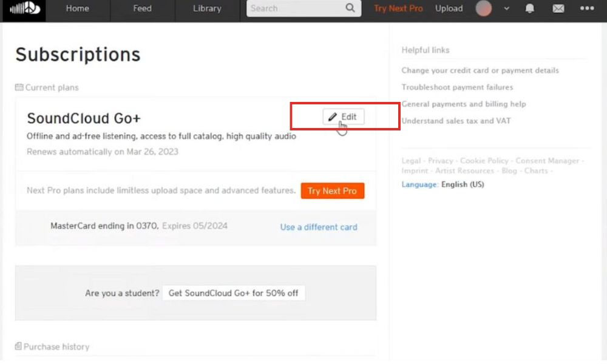The height and width of the screenshot is (364, 607).
Task: Switch to the Feed tab
Action: point(141,8)
